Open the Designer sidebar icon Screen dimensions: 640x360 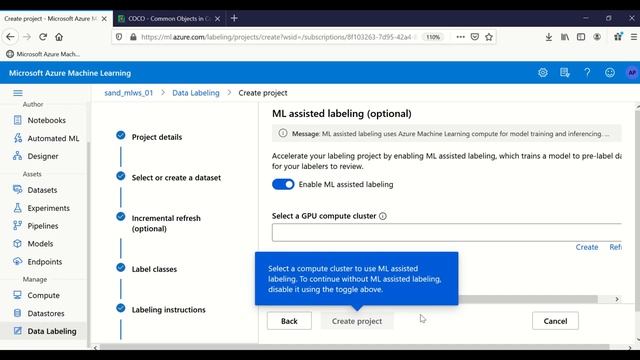pyautogui.click(x=18, y=156)
